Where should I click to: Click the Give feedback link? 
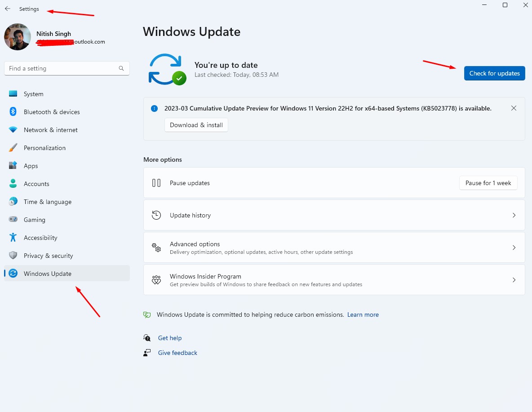point(177,353)
